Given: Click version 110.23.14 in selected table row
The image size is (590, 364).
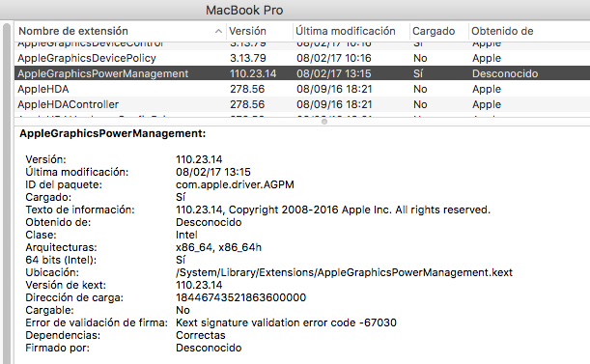Looking at the screenshot, I should click(x=253, y=73).
